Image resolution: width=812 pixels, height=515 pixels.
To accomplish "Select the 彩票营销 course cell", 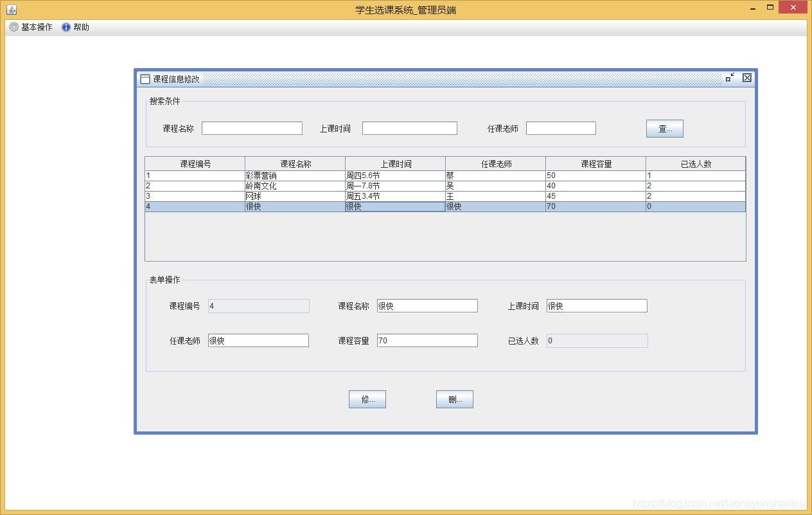I will tap(296, 176).
